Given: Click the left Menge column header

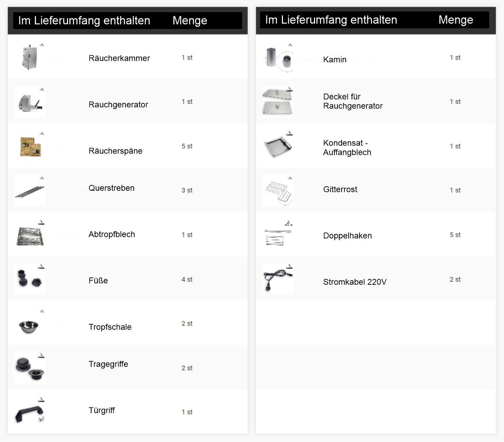Looking at the screenshot, I should pyautogui.click(x=190, y=20).
